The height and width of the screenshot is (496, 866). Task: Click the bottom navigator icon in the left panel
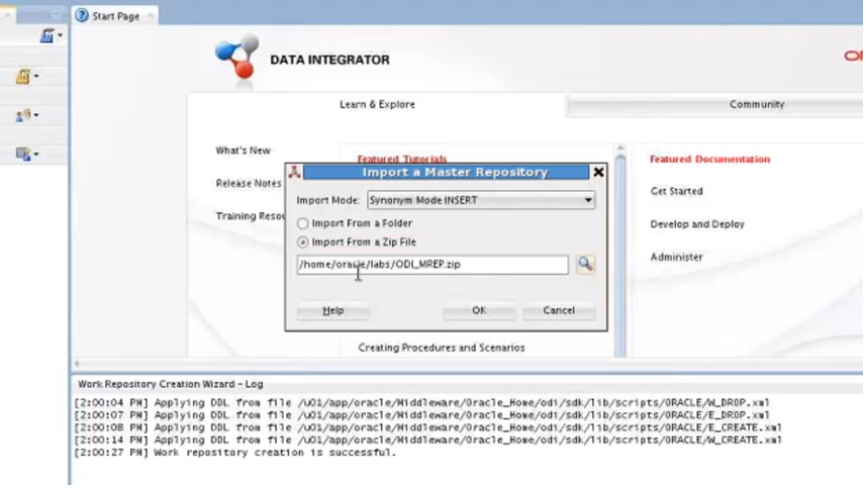point(23,154)
